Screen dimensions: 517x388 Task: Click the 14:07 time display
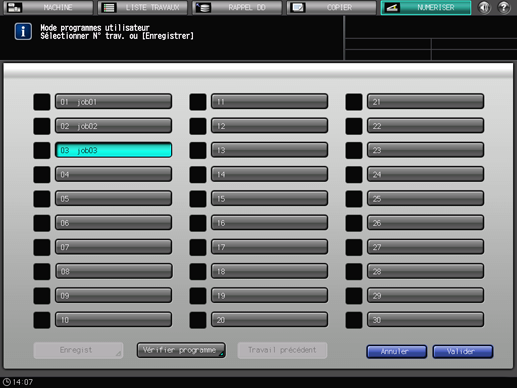click(x=23, y=382)
